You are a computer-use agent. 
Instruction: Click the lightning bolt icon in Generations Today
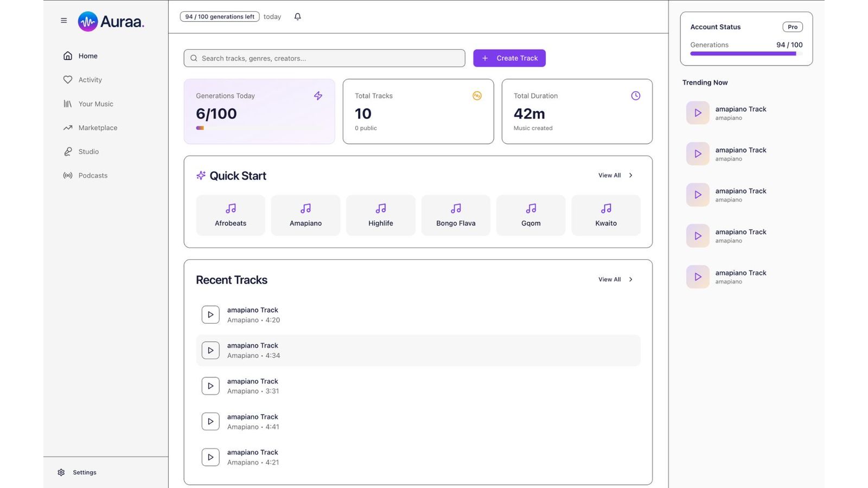[318, 96]
